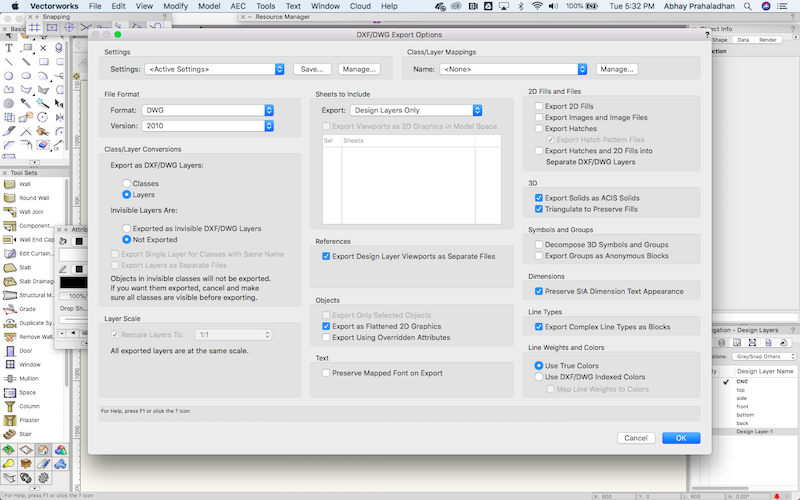The width and height of the screenshot is (800, 500).
Task: Toggle Snap to Object in Snapping palette
Action: click(52, 28)
